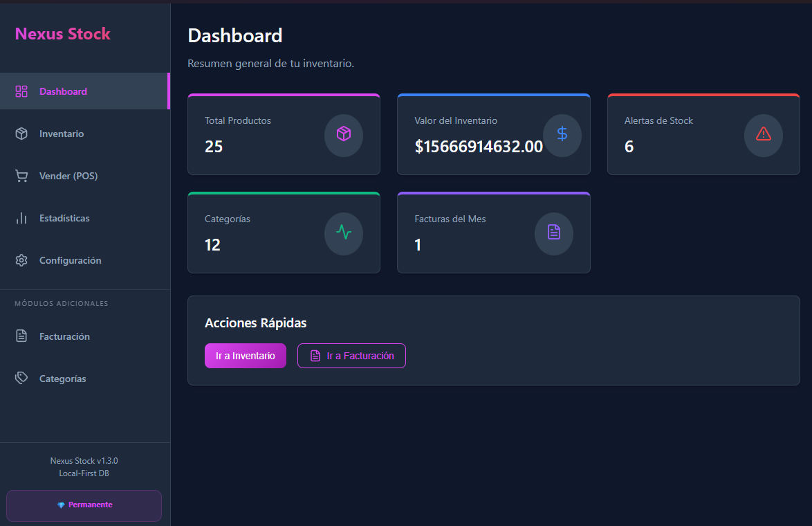This screenshot has width=812, height=526.
Task: Click the pulse icon on Categorías card
Action: point(344,232)
